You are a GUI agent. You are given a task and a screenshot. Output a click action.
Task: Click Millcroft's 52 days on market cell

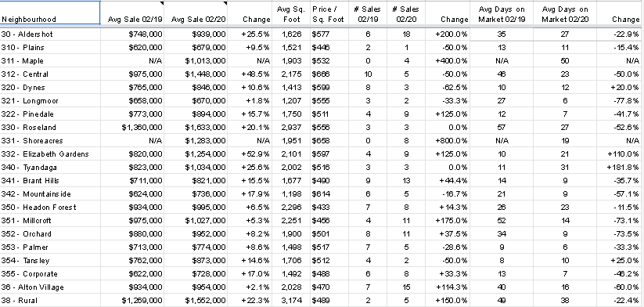point(502,221)
